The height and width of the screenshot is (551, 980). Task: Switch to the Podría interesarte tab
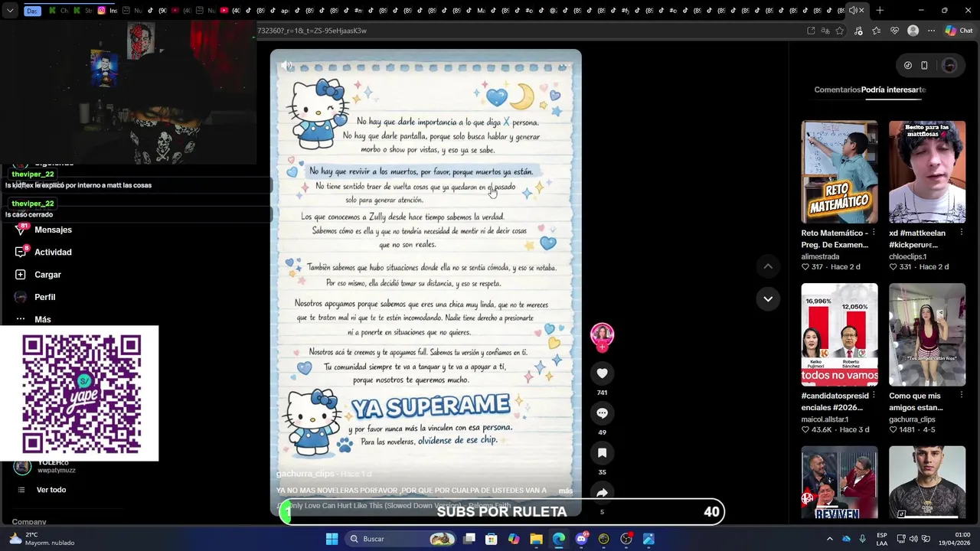[893, 90]
